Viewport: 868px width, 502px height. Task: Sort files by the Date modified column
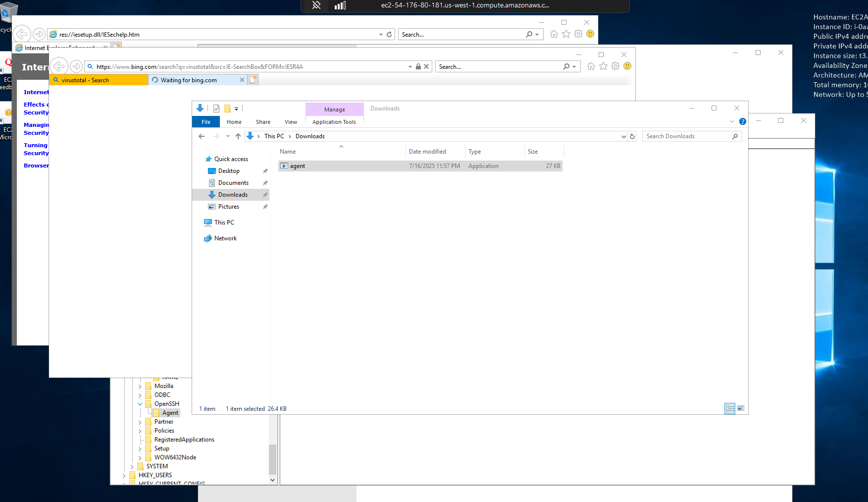pos(427,152)
